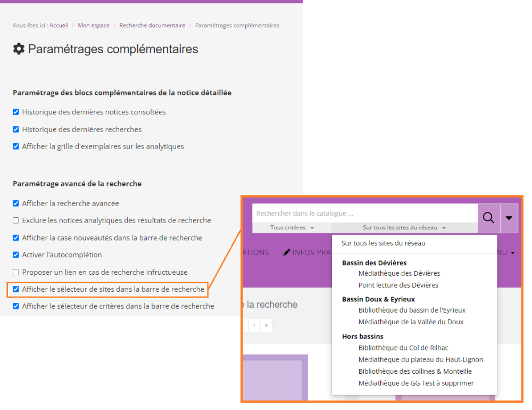532x410 pixels.
Task: Expand the Tous critères dropdown
Action: 292,228
